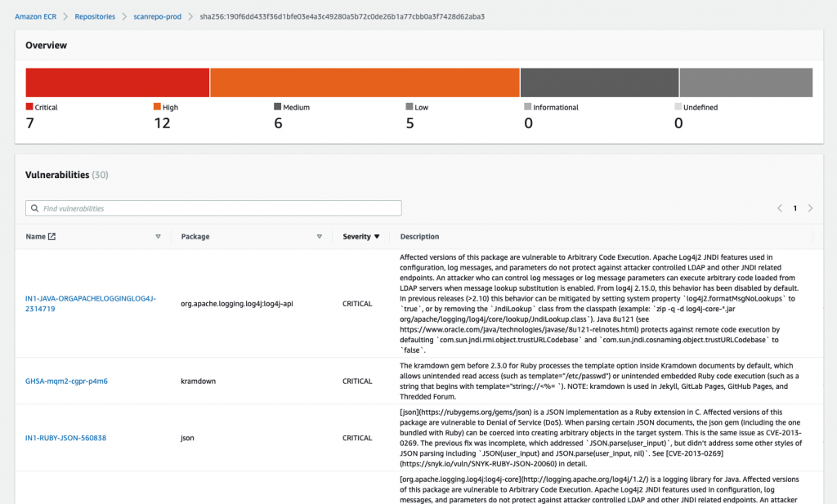Open the Name column filter dropdown
The height and width of the screenshot is (504, 837).
tap(159, 236)
